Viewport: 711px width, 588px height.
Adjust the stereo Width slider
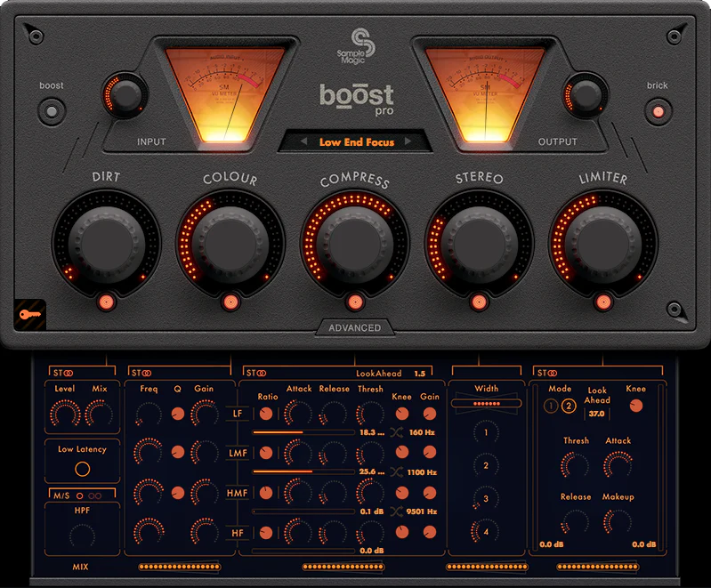(486, 403)
